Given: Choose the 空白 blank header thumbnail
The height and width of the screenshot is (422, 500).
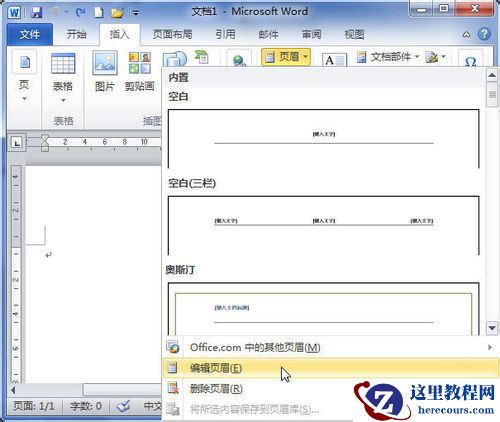Looking at the screenshot, I should (x=323, y=139).
